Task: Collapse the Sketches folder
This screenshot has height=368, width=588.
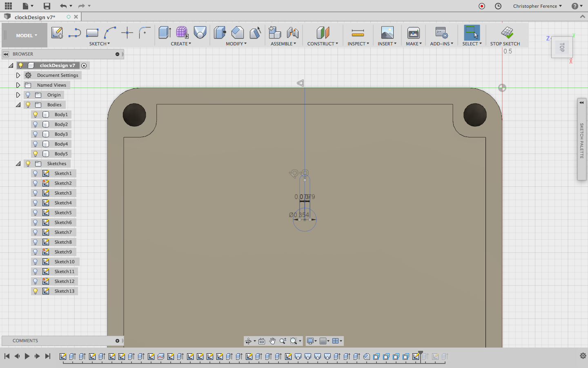Action: [18, 164]
